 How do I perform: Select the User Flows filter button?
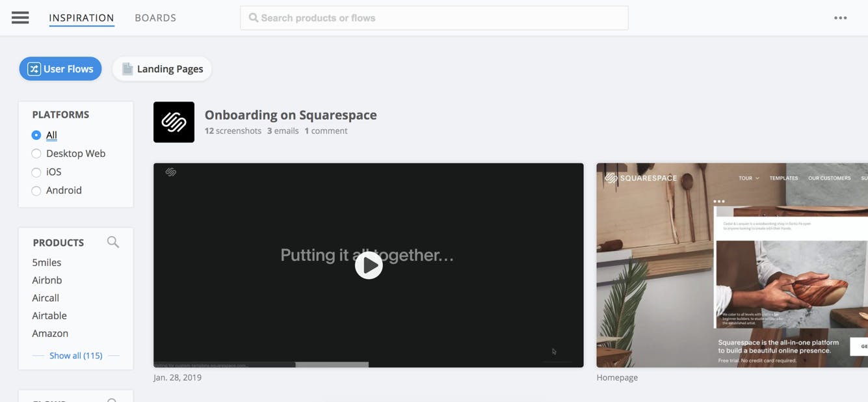60,69
